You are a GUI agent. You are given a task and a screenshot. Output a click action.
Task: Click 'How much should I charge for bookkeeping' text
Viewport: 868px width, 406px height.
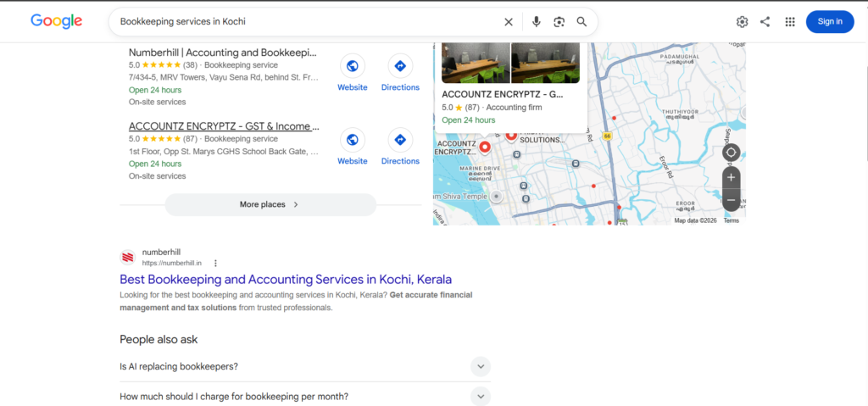click(234, 397)
